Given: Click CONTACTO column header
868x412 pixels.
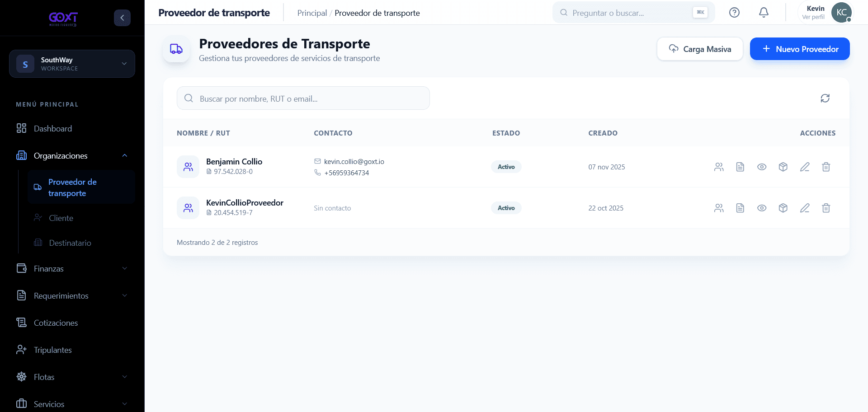Looking at the screenshot, I should [x=333, y=133].
